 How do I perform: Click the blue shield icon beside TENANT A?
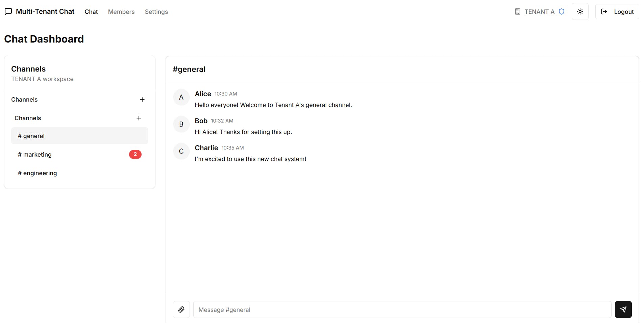[562, 12]
